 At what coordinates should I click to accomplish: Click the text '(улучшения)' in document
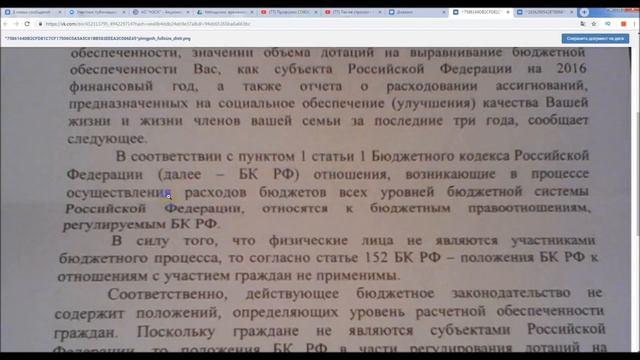(x=433, y=103)
